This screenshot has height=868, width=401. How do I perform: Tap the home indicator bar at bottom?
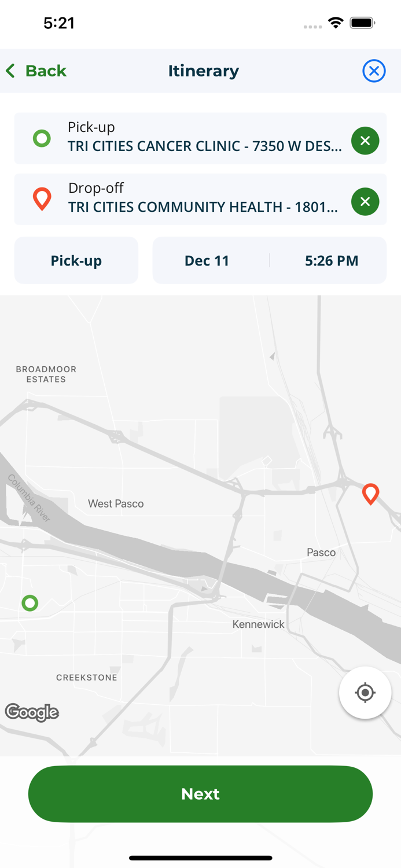tap(200, 858)
